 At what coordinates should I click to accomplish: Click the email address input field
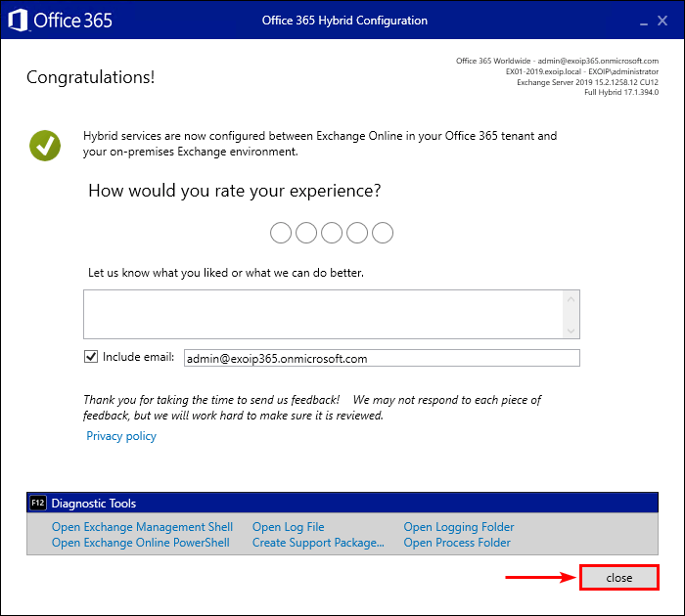pyautogui.click(x=382, y=358)
